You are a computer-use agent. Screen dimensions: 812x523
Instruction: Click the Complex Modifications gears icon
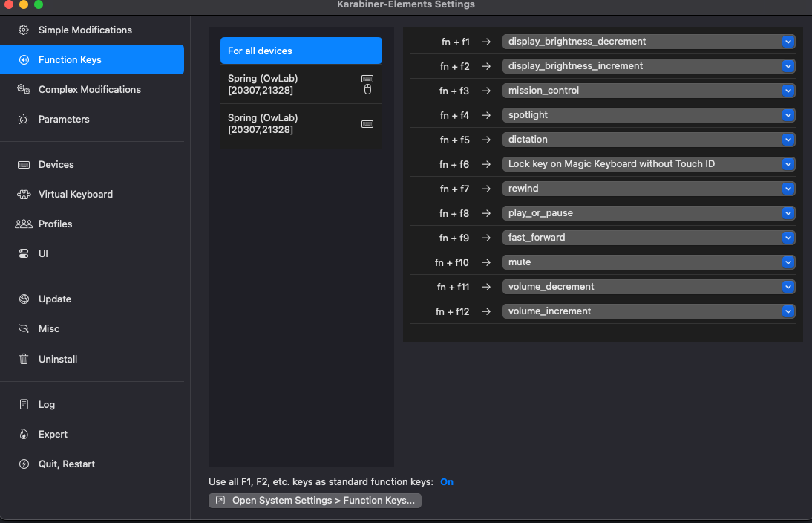click(x=24, y=90)
